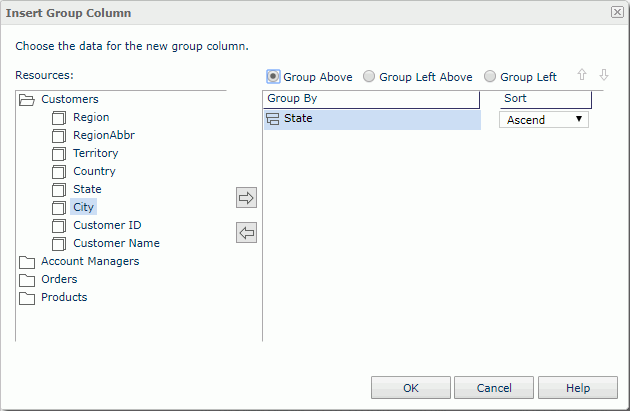Viewport: 630px width, 411px height.
Task: Select the Country field text
Action: pyautogui.click(x=94, y=171)
